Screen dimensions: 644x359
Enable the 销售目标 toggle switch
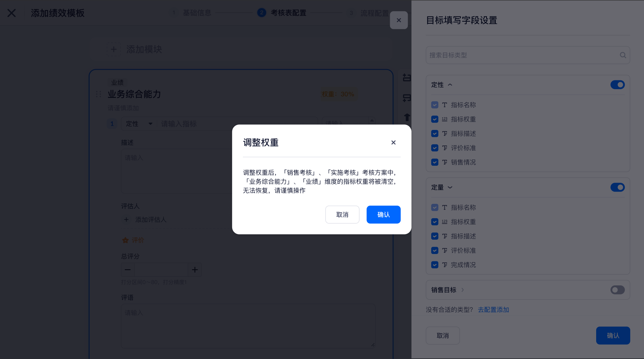coord(617,290)
